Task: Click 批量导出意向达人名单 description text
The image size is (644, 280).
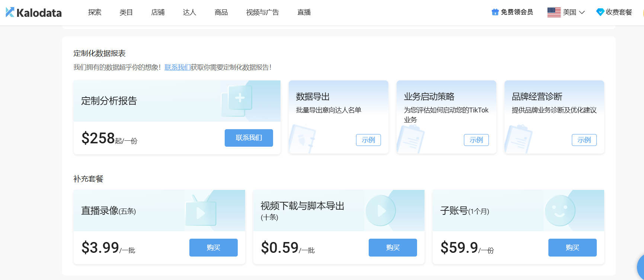Action: pos(329,110)
